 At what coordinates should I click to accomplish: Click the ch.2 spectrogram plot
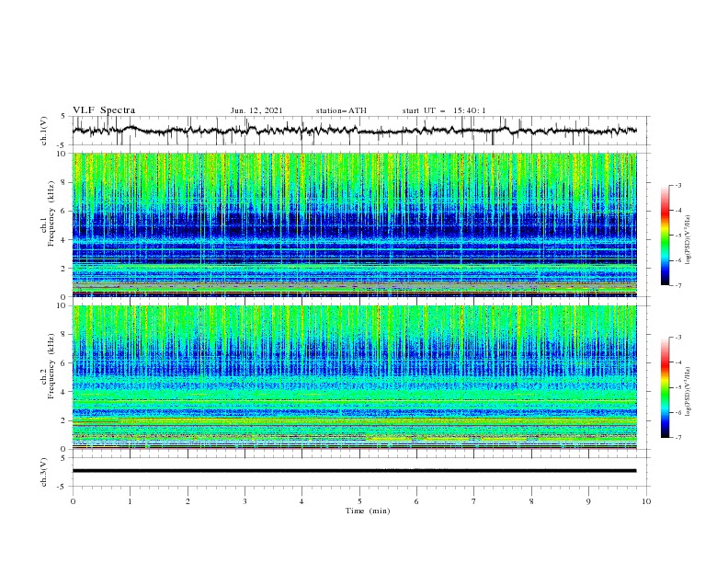tap(355, 377)
